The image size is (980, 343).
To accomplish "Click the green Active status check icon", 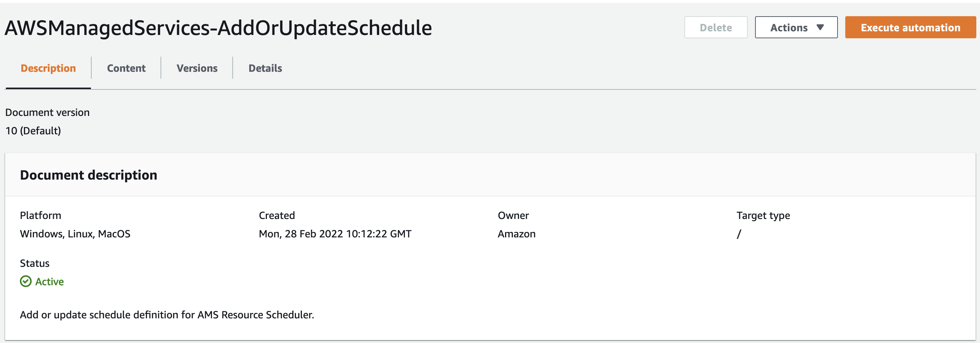I will tap(25, 282).
